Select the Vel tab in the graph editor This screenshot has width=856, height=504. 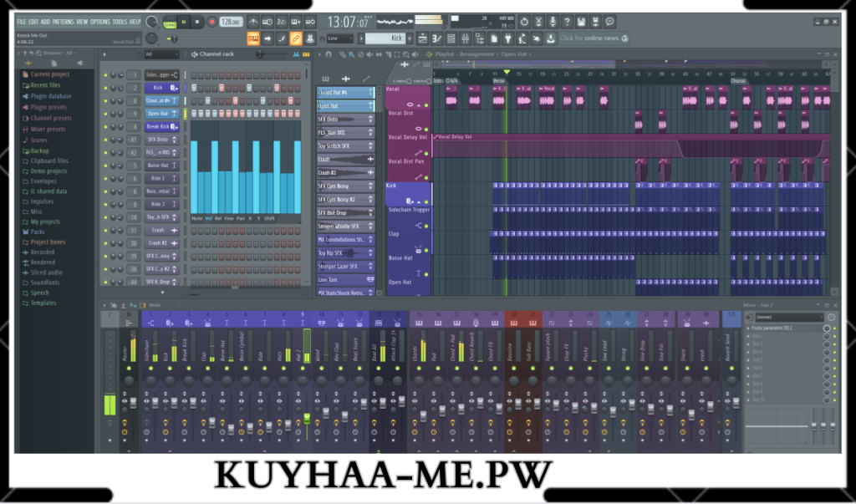point(208,218)
